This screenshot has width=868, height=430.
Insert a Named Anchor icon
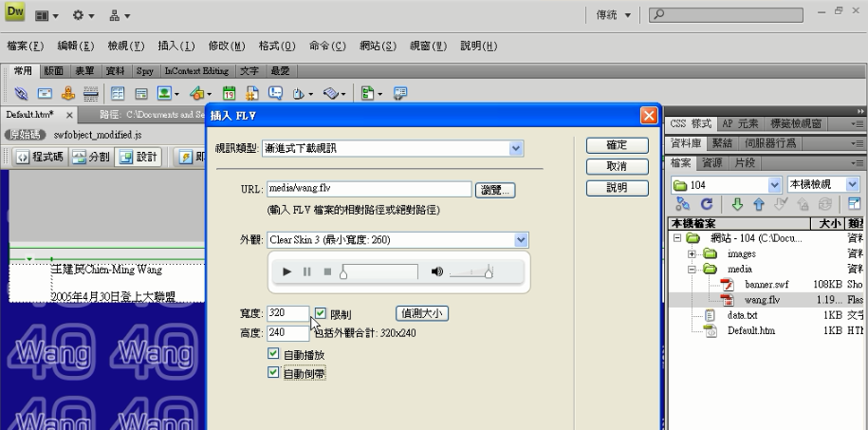[67, 93]
